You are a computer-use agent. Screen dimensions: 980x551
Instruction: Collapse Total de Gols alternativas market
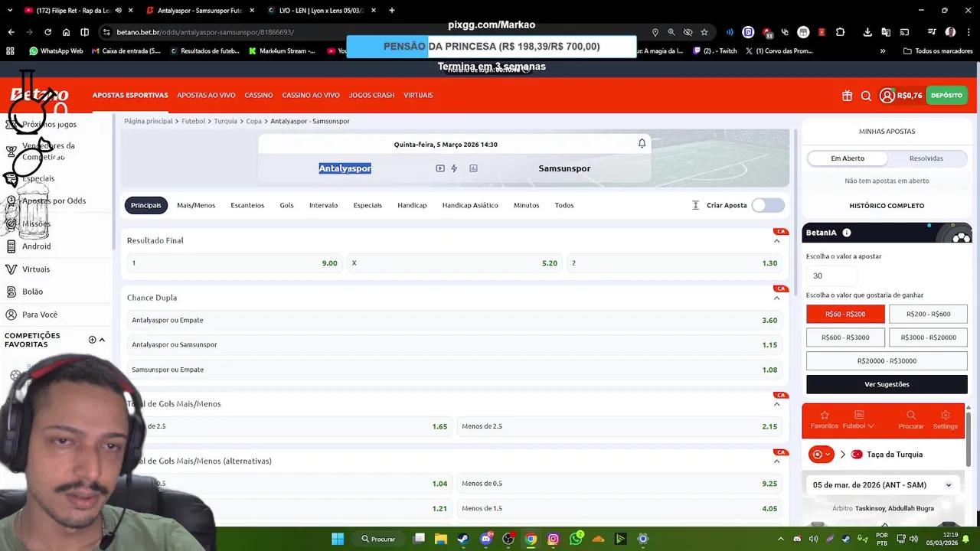point(776,461)
